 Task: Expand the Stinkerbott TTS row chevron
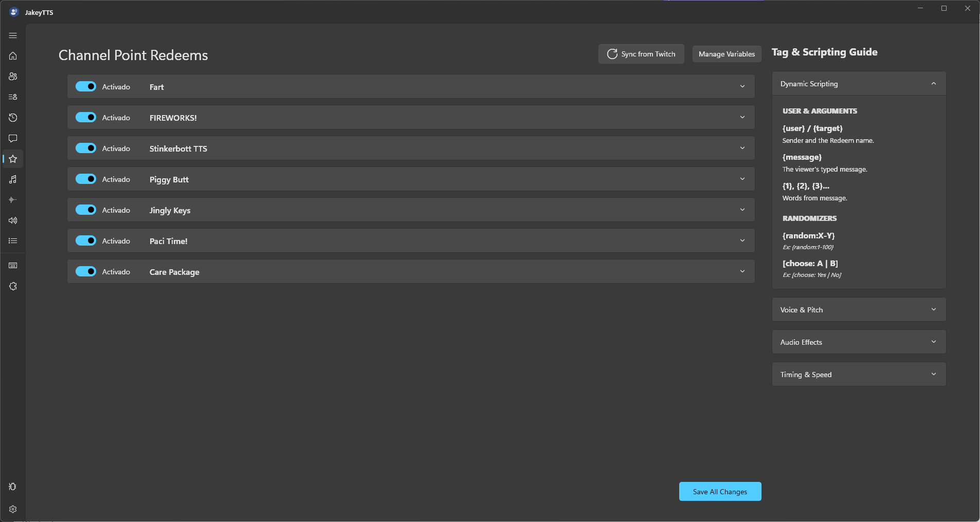pos(742,148)
